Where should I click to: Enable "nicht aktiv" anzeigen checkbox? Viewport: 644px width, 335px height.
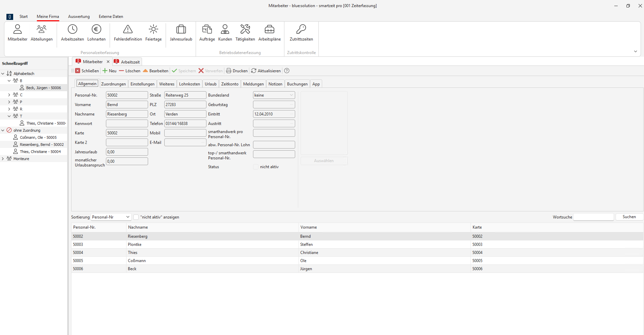[136, 217]
